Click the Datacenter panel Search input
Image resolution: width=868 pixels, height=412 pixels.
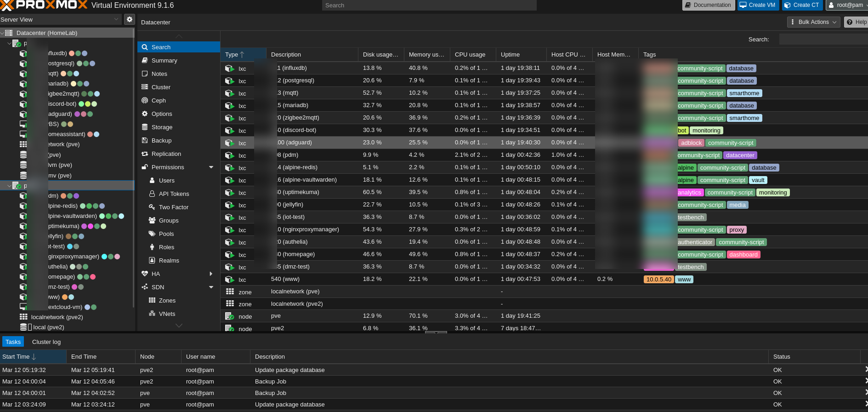[x=823, y=39]
